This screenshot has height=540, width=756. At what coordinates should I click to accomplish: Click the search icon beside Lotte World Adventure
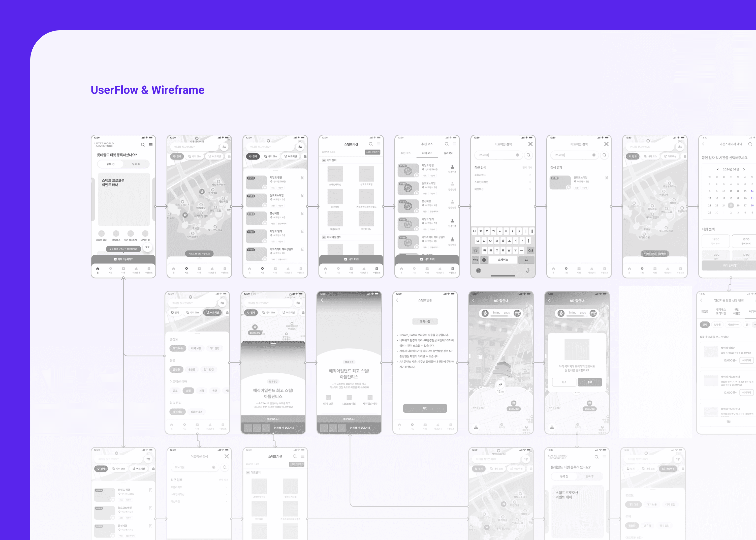tap(143, 145)
